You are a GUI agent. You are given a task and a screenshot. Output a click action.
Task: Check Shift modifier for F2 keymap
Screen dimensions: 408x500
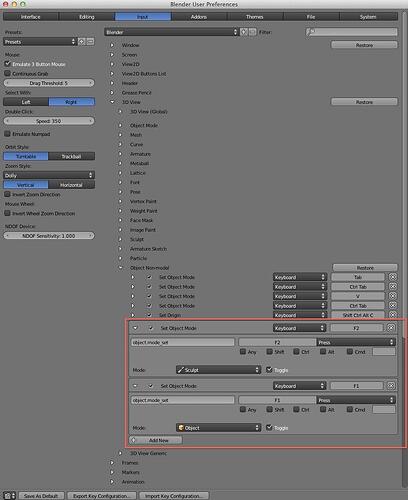pyautogui.click(x=269, y=352)
